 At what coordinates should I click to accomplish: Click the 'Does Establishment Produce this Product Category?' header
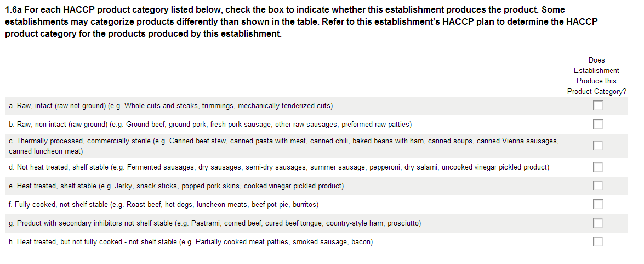point(596,76)
